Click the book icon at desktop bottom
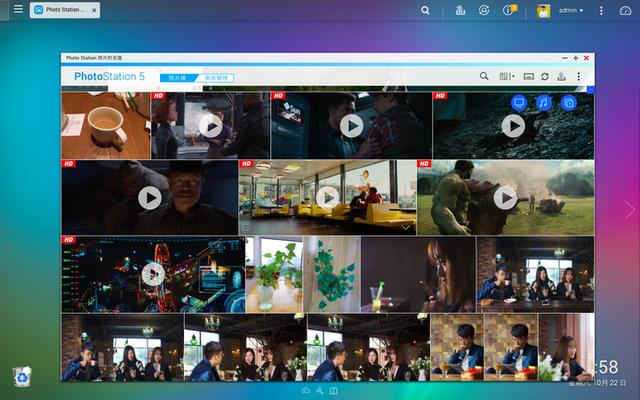 (333, 391)
